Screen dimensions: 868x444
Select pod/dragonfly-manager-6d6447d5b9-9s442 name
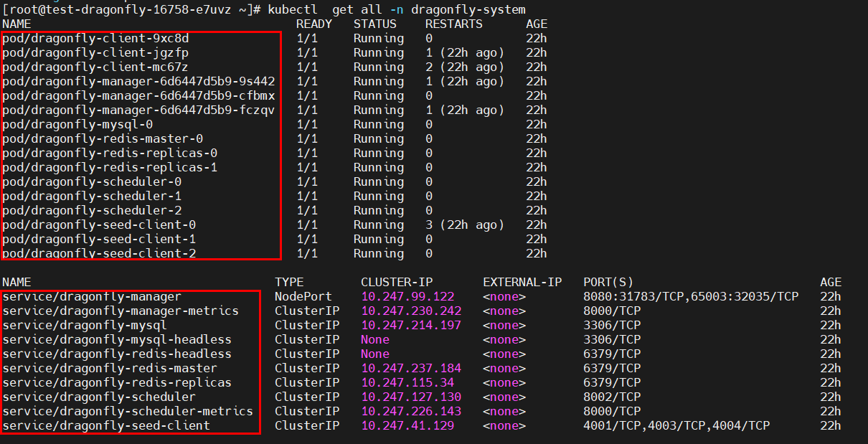click(x=138, y=81)
